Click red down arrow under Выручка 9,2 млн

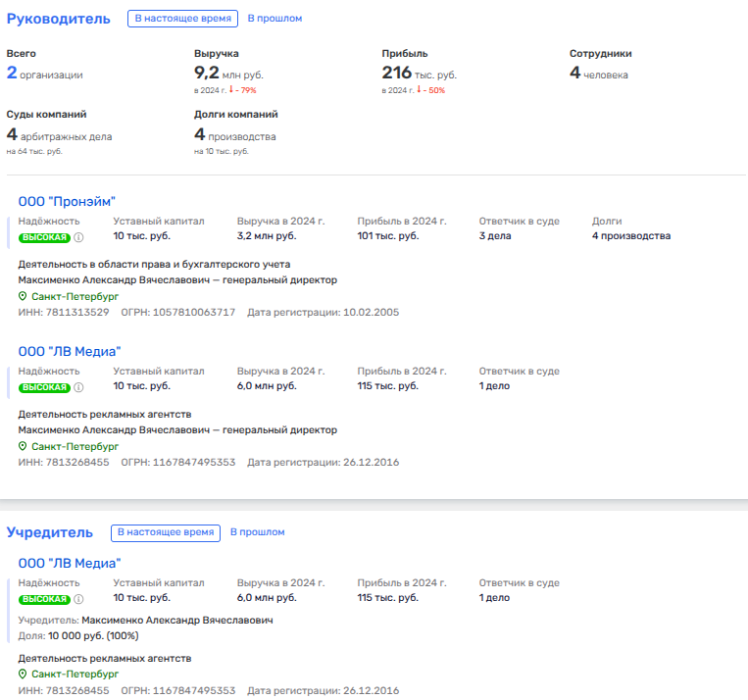click(230, 91)
